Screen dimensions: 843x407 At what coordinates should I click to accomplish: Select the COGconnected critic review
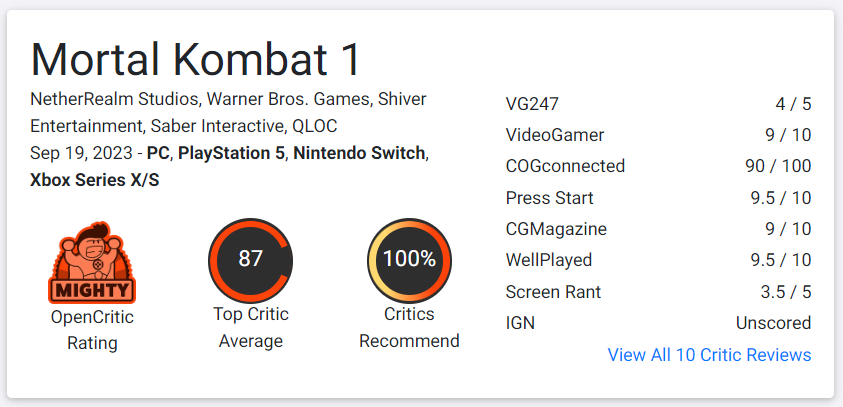[658, 166]
